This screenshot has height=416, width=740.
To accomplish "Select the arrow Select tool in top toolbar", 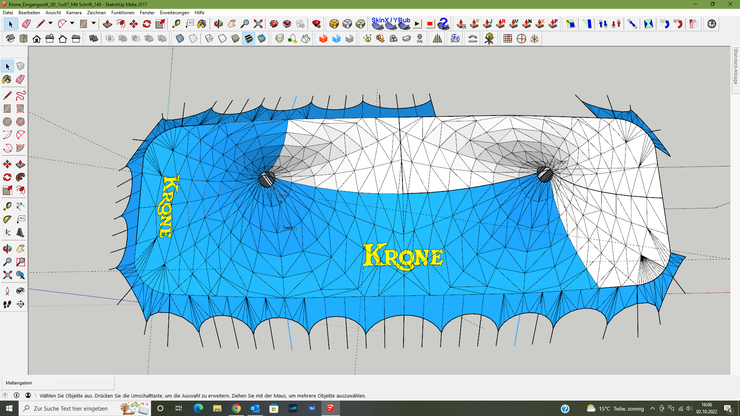I will (10, 24).
